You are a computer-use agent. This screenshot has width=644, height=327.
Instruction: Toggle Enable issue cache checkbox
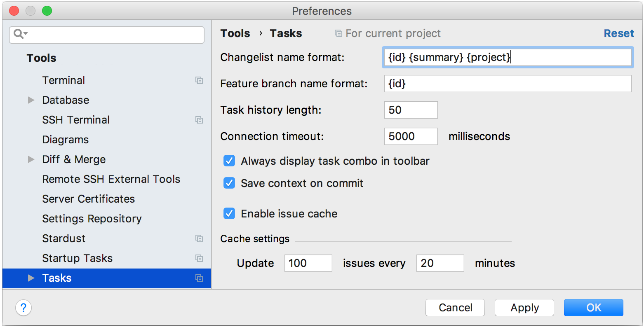(229, 214)
